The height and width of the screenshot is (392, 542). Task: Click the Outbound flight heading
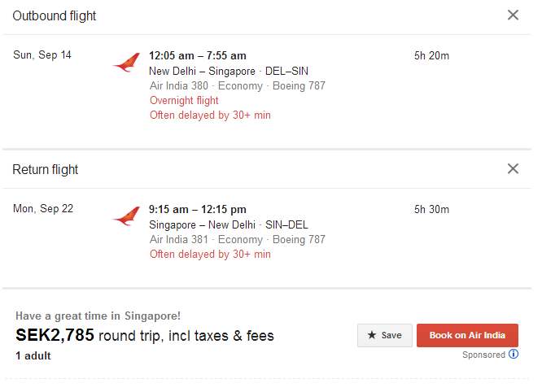[55, 16]
